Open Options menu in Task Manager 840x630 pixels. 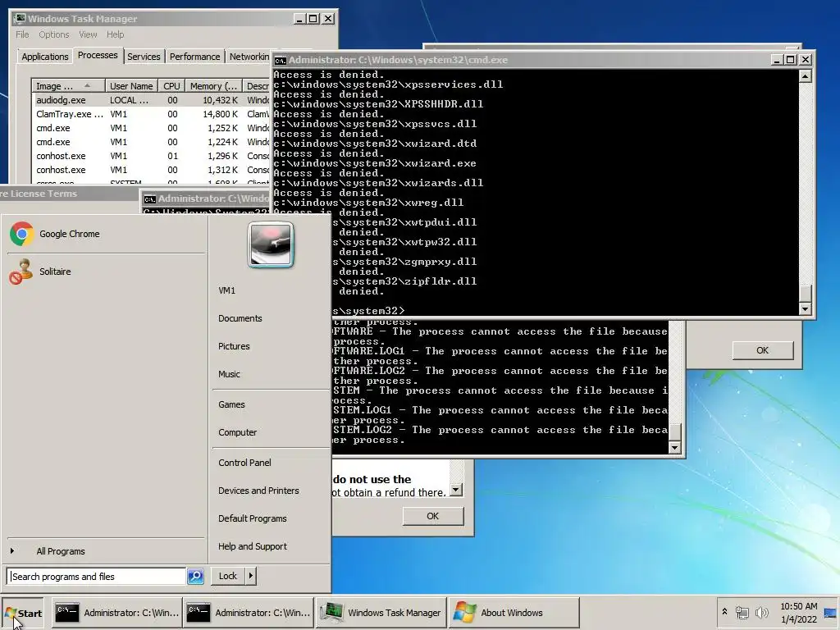point(53,34)
